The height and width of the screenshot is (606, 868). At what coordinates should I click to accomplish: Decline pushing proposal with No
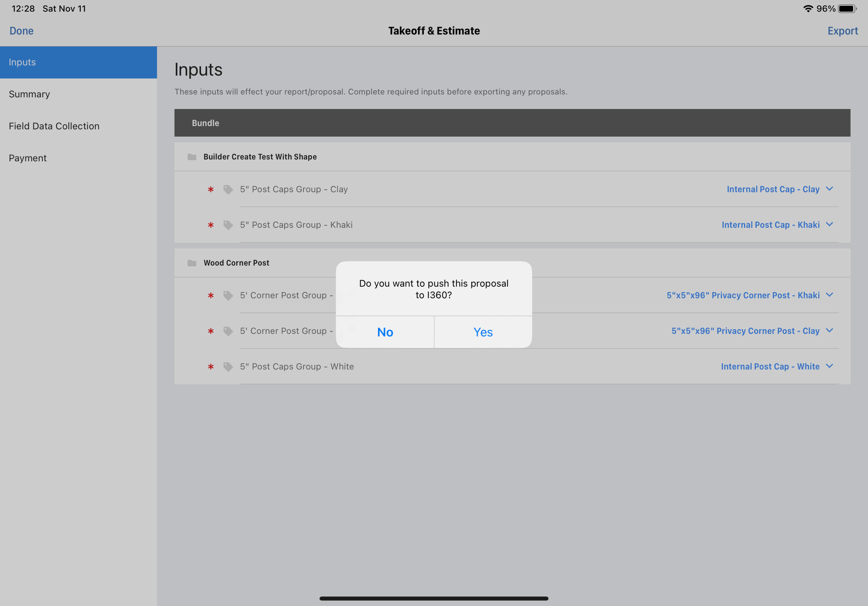[385, 332]
